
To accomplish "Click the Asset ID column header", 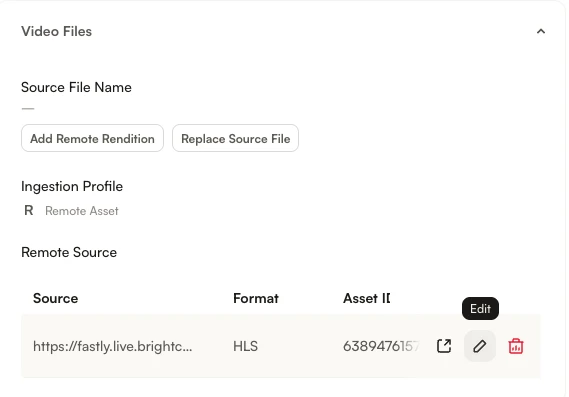I will (367, 298).
